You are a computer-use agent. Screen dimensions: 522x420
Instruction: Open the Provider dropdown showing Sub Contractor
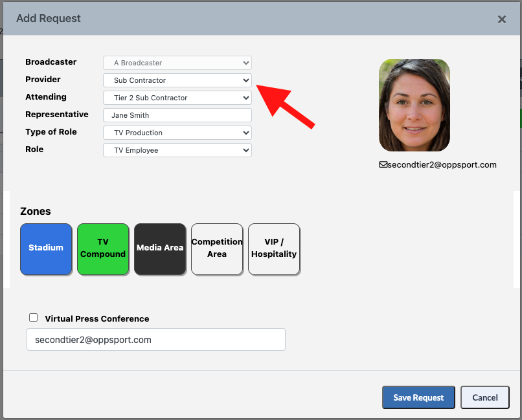(177, 80)
